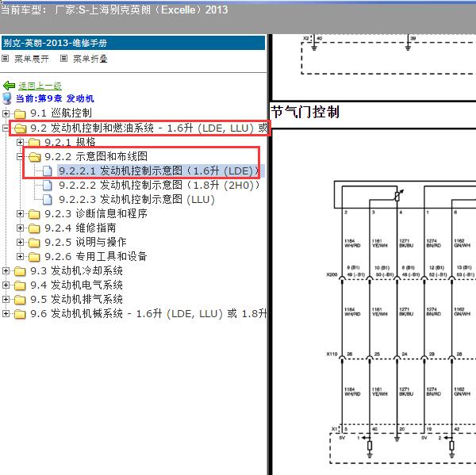Screen dimensions: 476x475
Task: Expand the 9.5 发动机排气系统 node
Action: (6, 299)
